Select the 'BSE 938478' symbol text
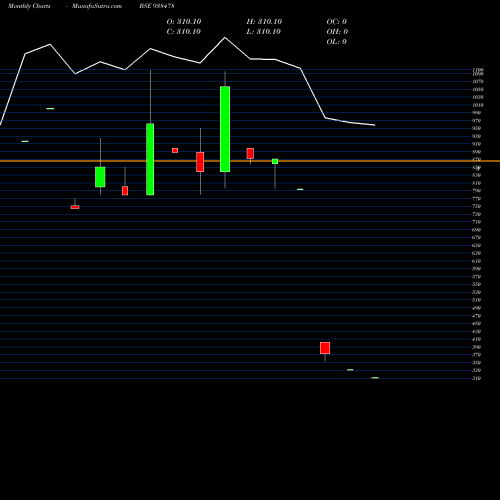Viewport: 500px width, 500px height. (157, 6)
